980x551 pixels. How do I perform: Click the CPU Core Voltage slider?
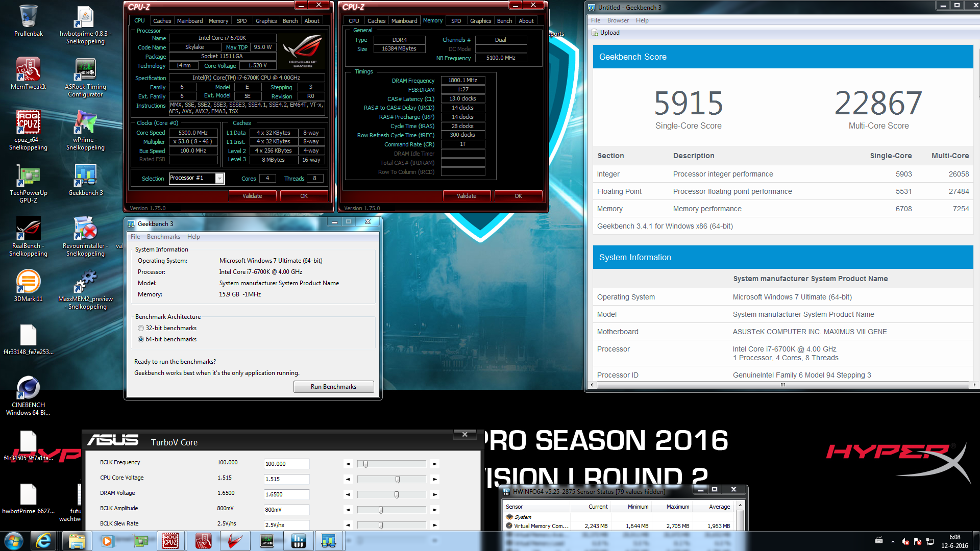point(391,480)
